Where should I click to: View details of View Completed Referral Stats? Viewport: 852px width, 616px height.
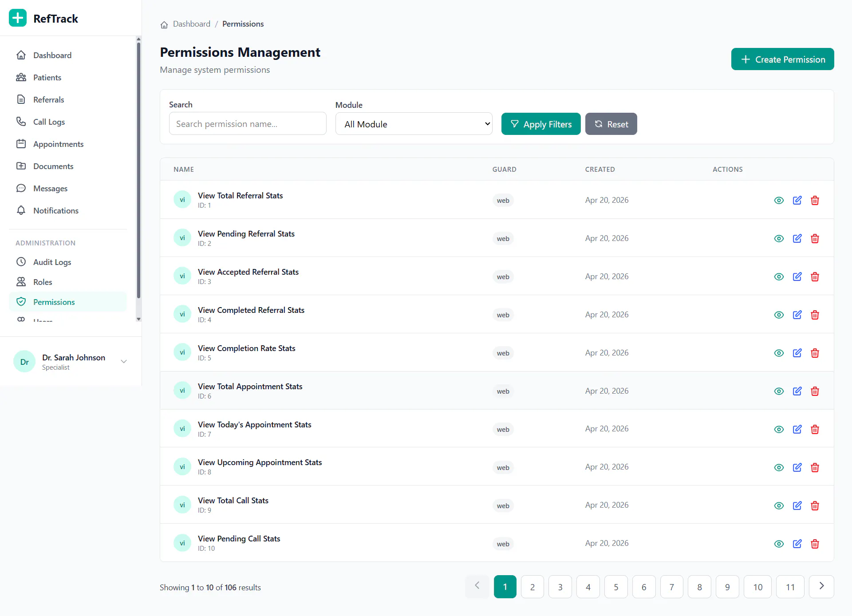(779, 315)
